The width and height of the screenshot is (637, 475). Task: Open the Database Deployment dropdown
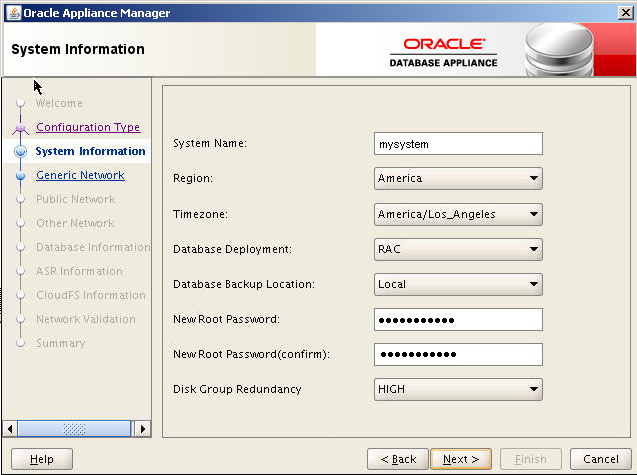pyautogui.click(x=458, y=249)
